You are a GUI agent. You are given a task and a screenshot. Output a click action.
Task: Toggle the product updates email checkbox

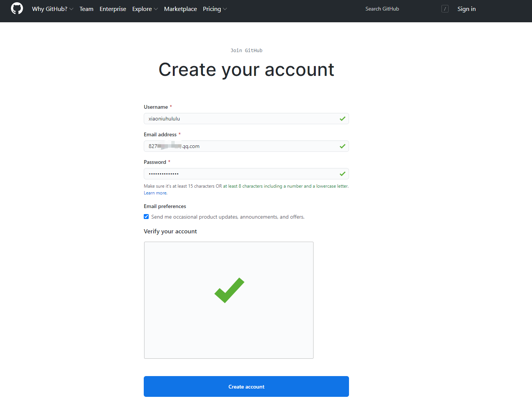(x=146, y=217)
